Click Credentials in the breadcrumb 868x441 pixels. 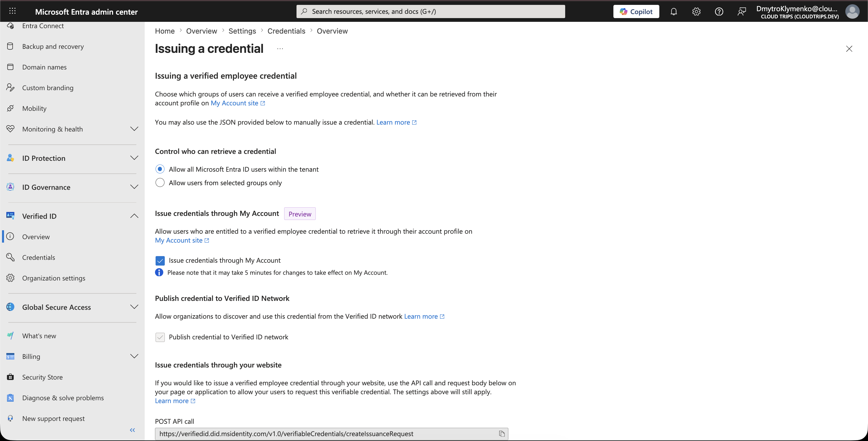[286, 31]
